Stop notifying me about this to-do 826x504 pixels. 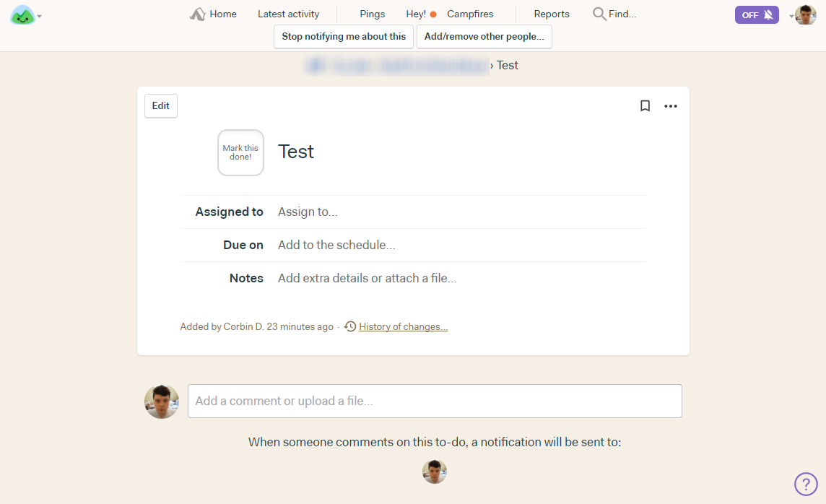coord(343,36)
